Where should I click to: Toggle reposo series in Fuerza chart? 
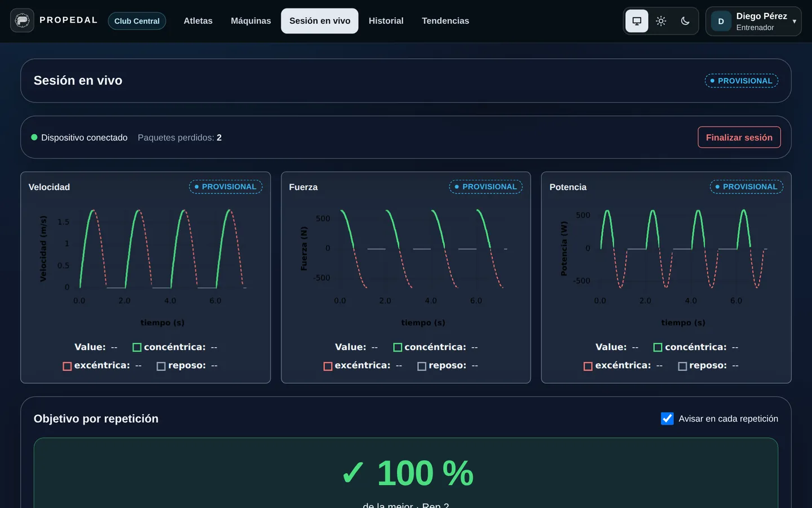(448, 366)
